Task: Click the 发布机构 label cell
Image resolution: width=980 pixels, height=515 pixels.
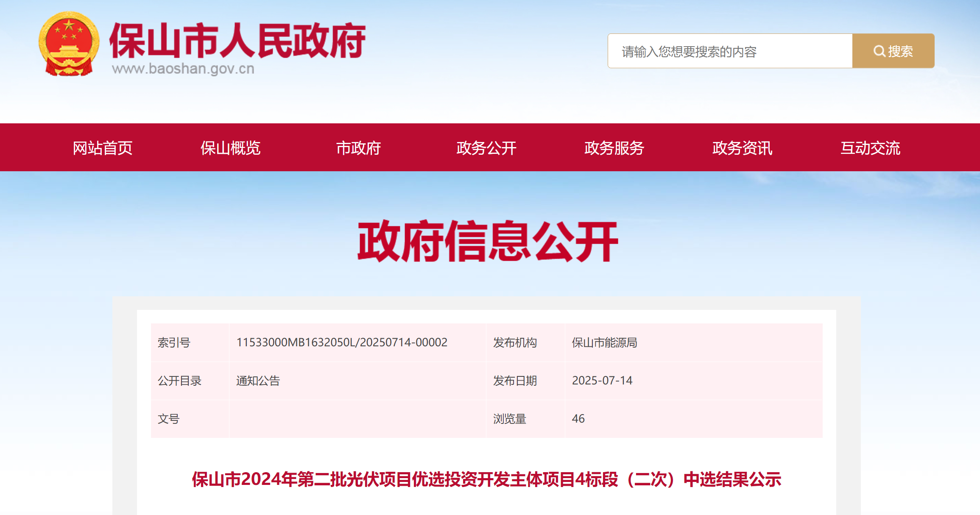Action: (x=525, y=342)
